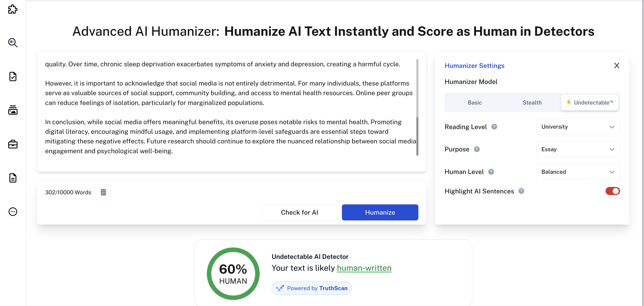Open the Powered by TruthScan badge
The height and width of the screenshot is (306, 644).
[311, 288]
